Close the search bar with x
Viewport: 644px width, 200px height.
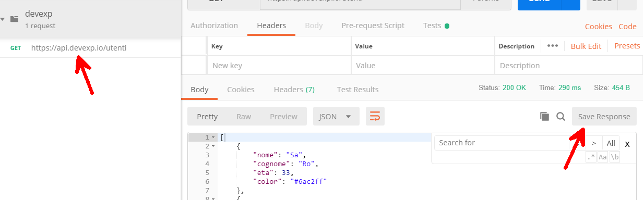point(627,144)
